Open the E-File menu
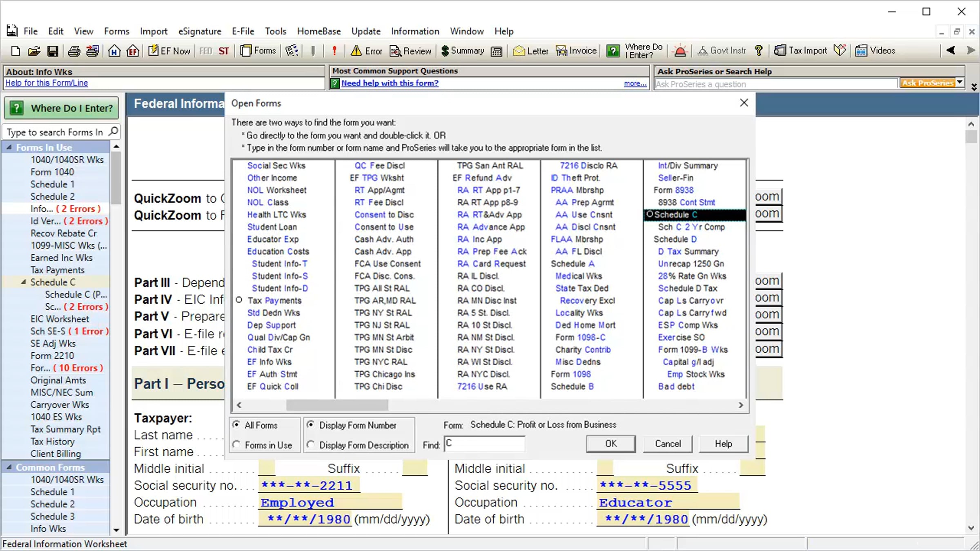Image resolution: width=980 pixels, height=551 pixels. pos(243,31)
